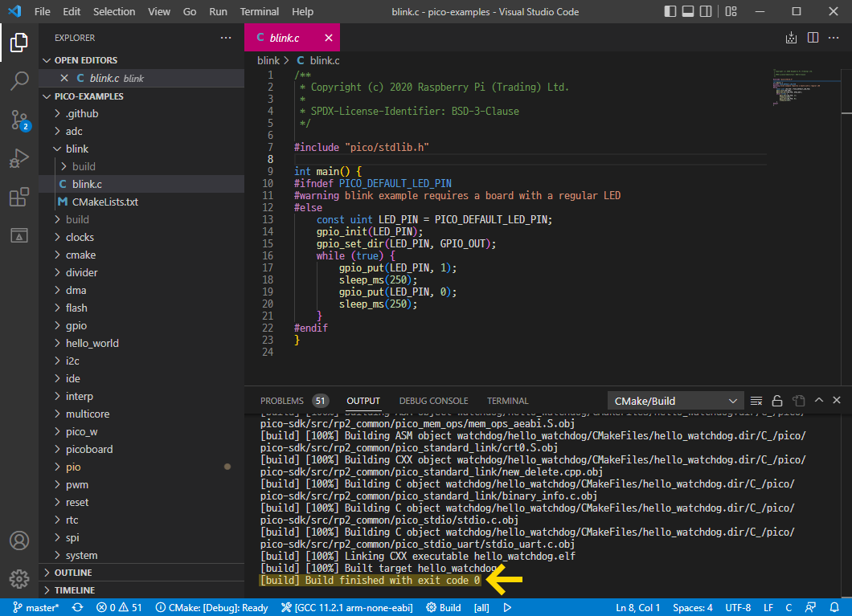852x616 pixels.
Task: Click Build button in status bar
Action: (443, 607)
